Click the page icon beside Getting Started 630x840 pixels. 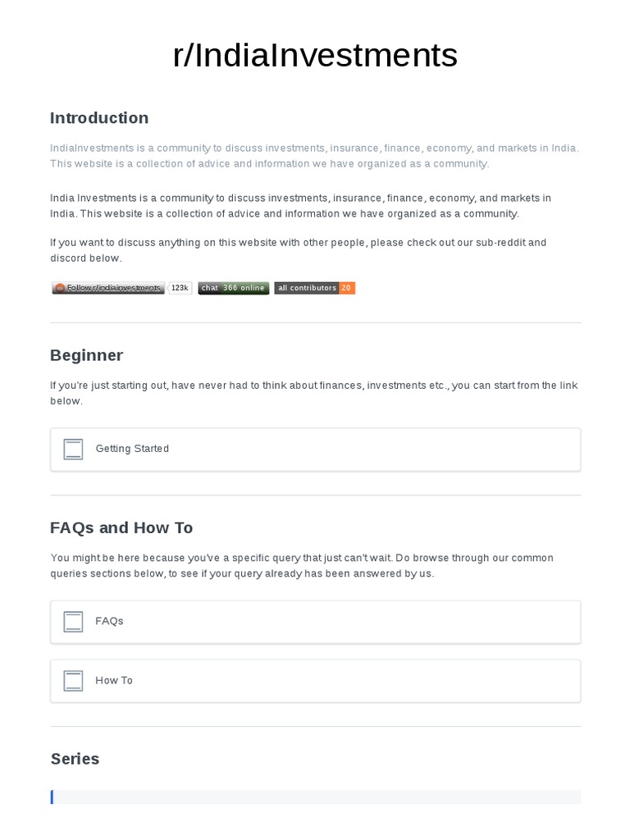point(73,450)
